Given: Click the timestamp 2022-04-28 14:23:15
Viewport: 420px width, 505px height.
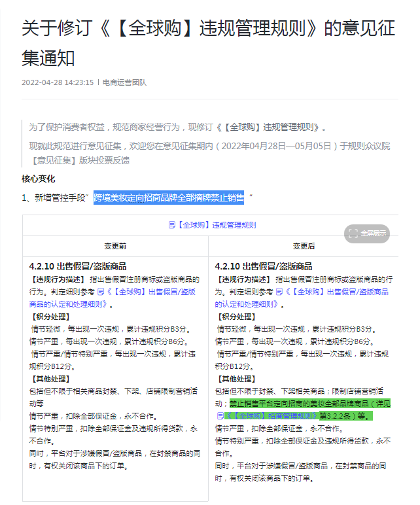Looking at the screenshot, I should (x=58, y=82).
